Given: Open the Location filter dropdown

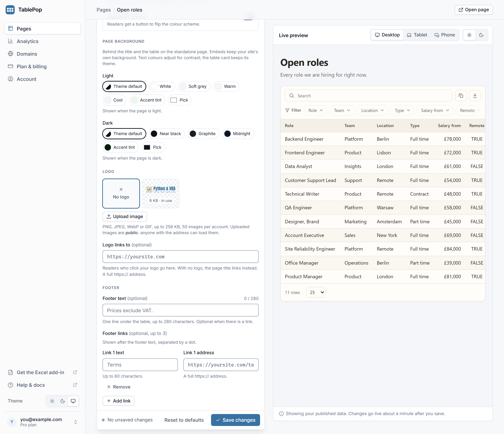Looking at the screenshot, I should tap(372, 110).
